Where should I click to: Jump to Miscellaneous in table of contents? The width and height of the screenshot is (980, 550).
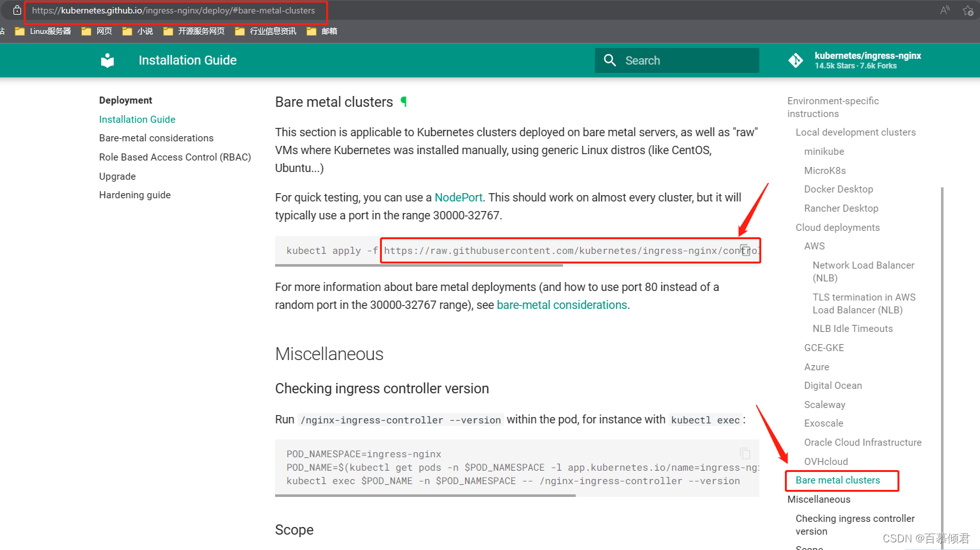coord(819,499)
